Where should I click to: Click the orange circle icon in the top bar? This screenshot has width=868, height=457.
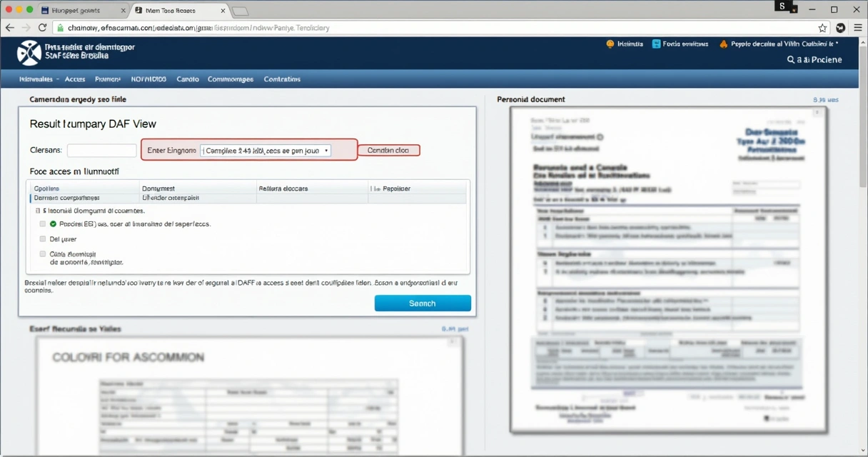pos(610,44)
